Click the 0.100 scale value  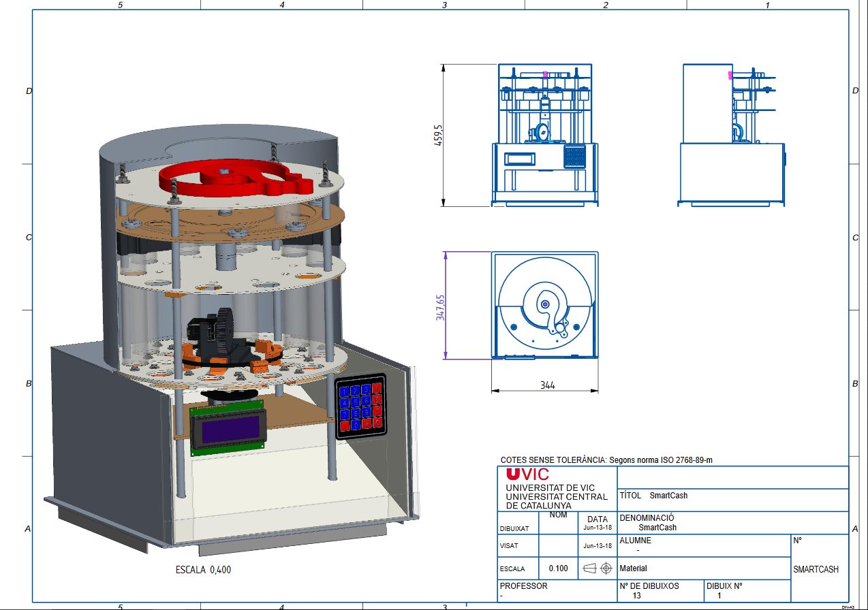tap(558, 568)
